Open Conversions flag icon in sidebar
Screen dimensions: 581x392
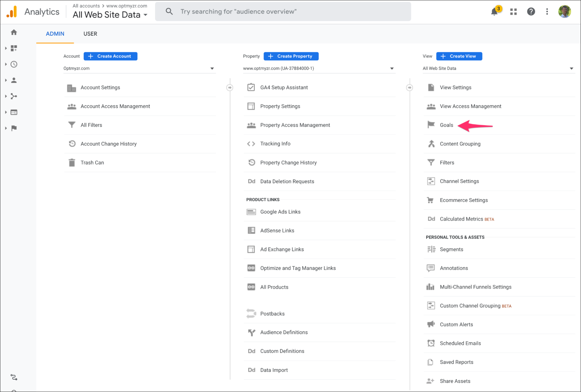coord(14,128)
